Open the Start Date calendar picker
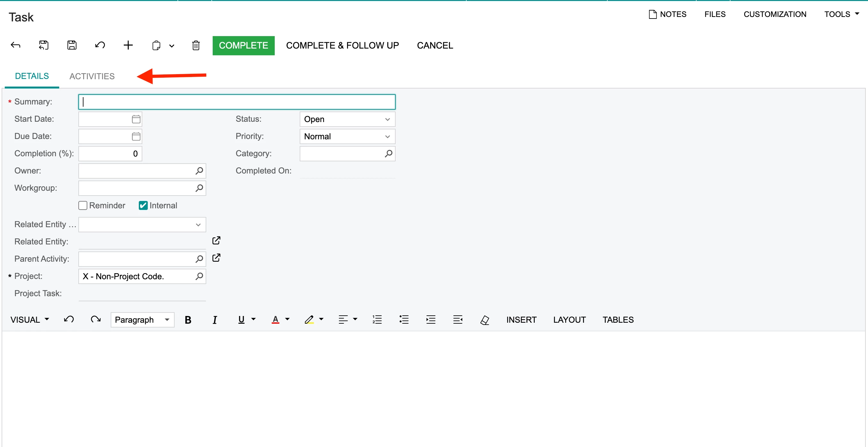The height and width of the screenshot is (447, 868). point(136,119)
